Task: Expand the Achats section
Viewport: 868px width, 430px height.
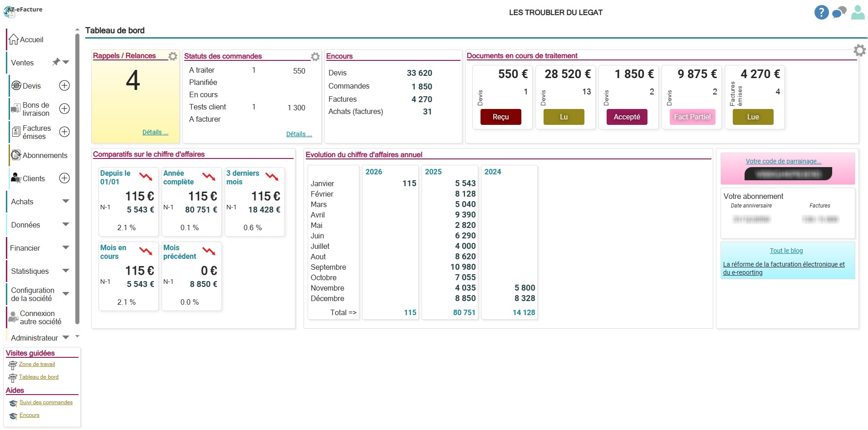Action: tap(66, 201)
